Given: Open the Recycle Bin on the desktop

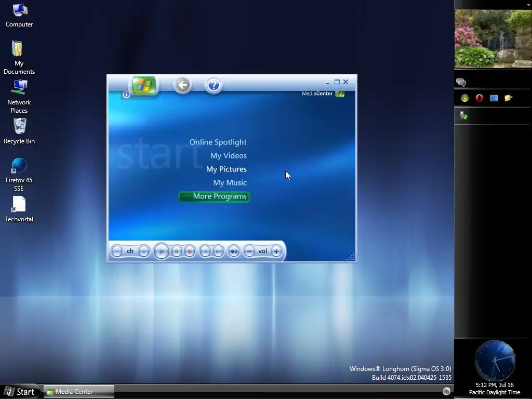Looking at the screenshot, I should click(19, 131).
